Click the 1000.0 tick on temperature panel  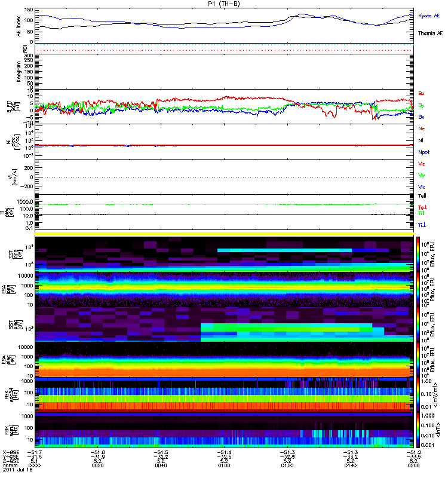[x=25, y=202]
